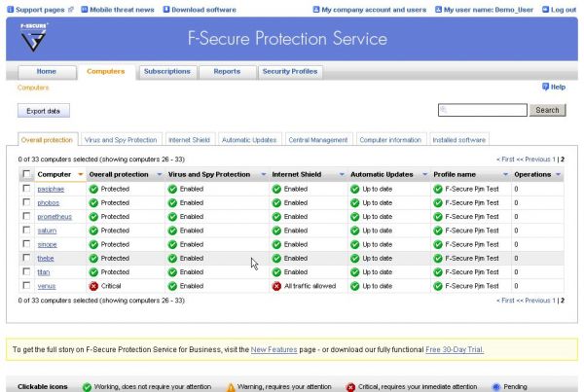The width and height of the screenshot is (584, 392).
Task: Check the saturn row checkbox
Action: (x=26, y=230)
